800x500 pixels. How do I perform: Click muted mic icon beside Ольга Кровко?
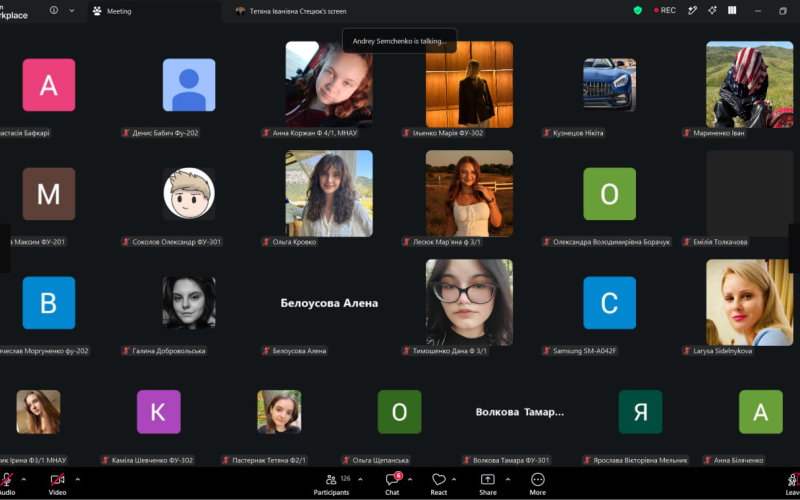tap(266, 242)
